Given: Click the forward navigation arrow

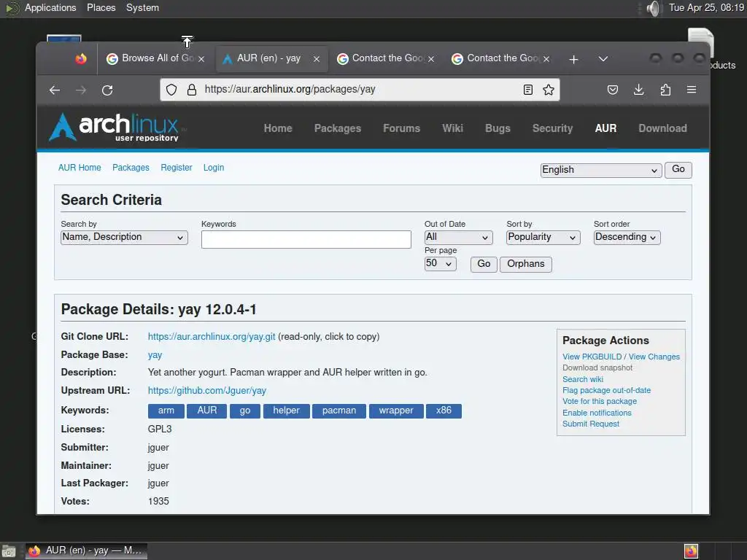Looking at the screenshot, I should pyautogui.click(x=81, y=90).
